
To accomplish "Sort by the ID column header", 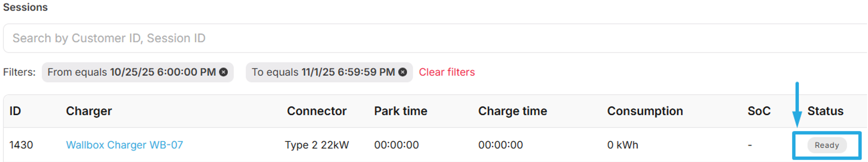I will coord(15,111).
